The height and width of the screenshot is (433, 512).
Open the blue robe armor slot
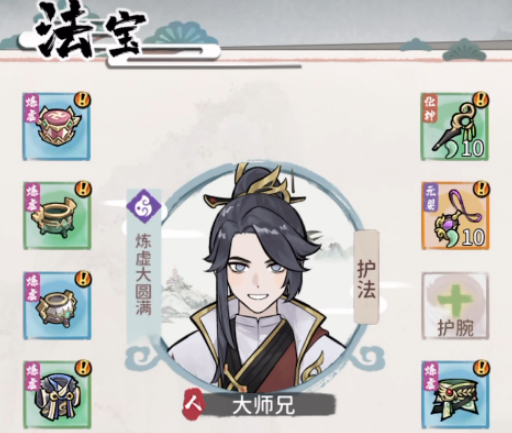coord(57,395)
